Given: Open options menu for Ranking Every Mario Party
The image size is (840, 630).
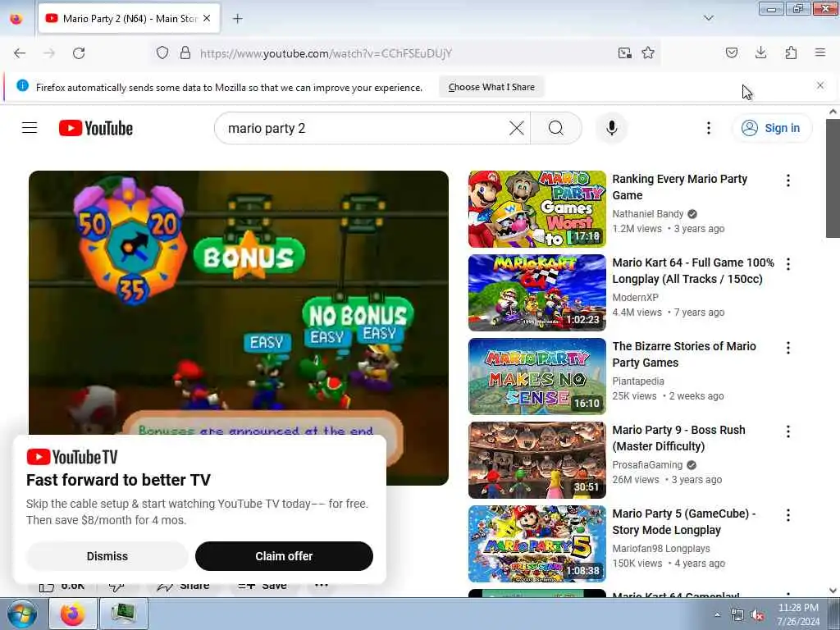Looking at the screenshot, I should click(788, 180).
